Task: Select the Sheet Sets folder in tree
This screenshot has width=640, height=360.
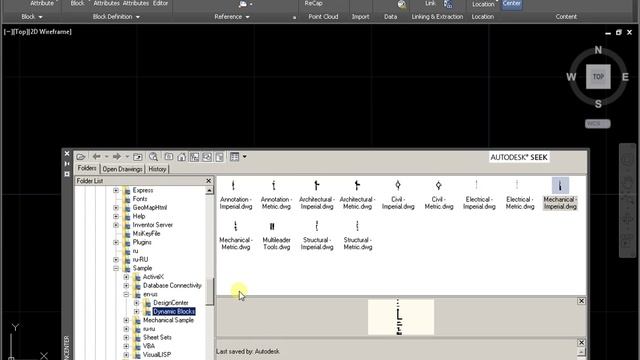Action: point(157,337)
